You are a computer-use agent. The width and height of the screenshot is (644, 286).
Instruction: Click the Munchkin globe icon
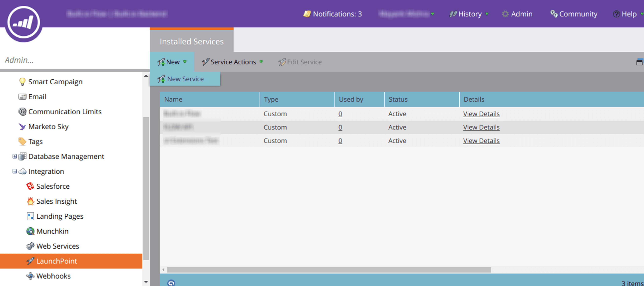point(30,231)
